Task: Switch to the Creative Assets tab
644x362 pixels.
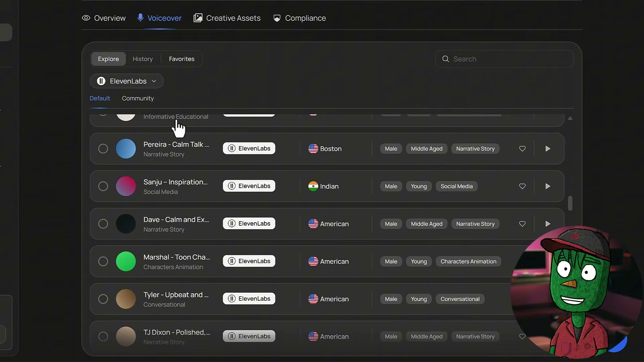Action: click(x=227, y=18)
